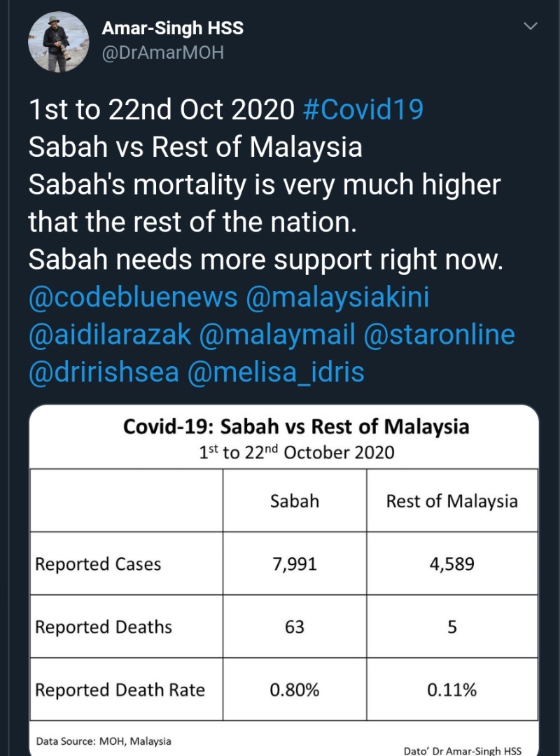Open the @codebluenews mention

click(133, 297)
